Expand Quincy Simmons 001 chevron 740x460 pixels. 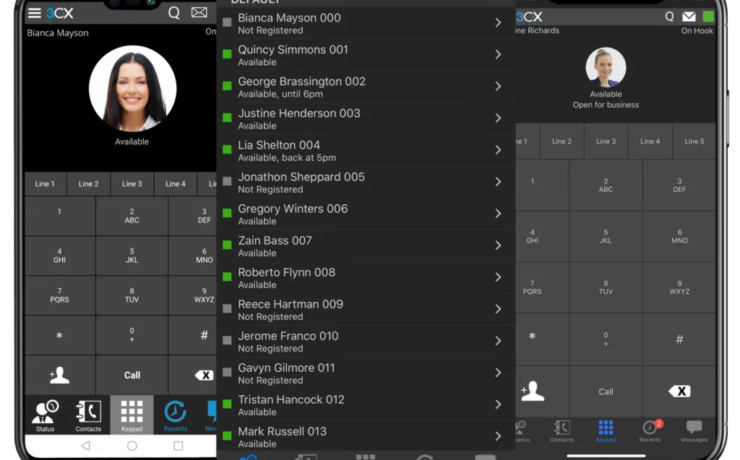click(x=498, y=55)
